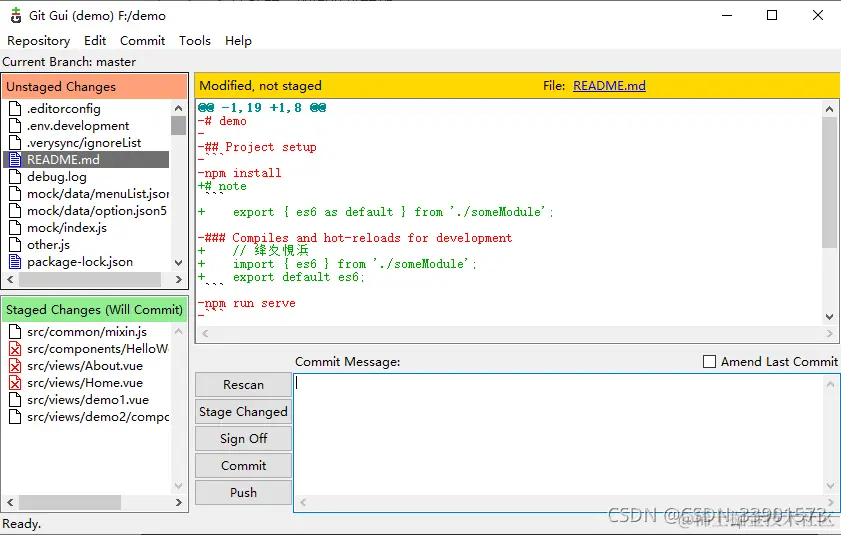
Task: Click unstaged list scroll left arrow
Action: 10,280
